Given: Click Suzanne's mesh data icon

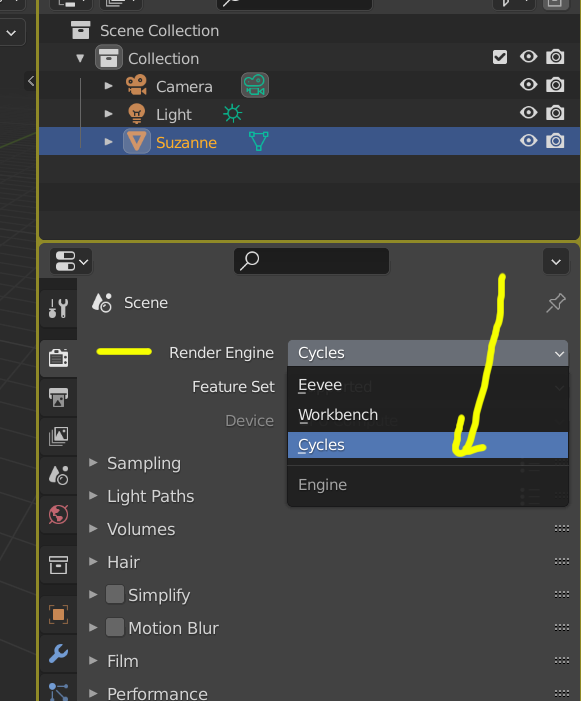Looking at the screenshot, I should 259,141.
